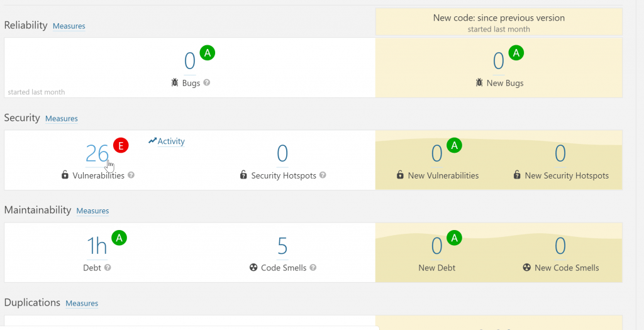
Task: Click the Security section heading
Action: tap(22, 118)
